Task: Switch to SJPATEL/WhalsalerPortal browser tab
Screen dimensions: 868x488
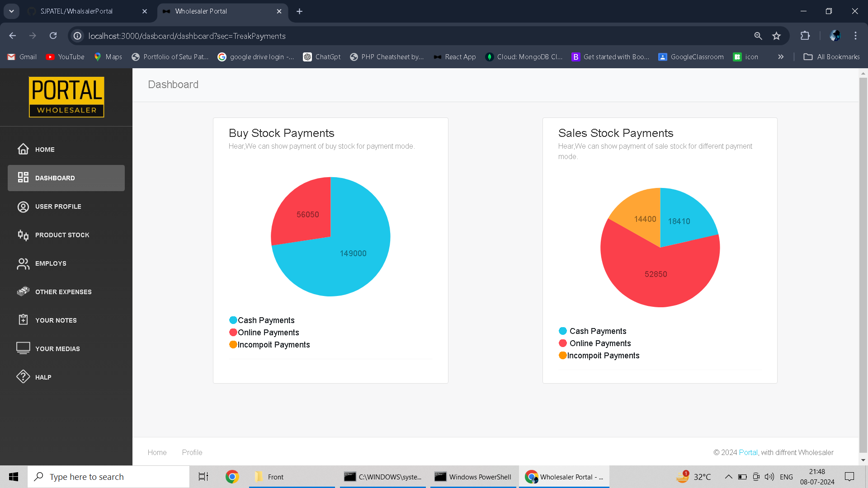Action: pyautogui.click(x=77, y=11)
